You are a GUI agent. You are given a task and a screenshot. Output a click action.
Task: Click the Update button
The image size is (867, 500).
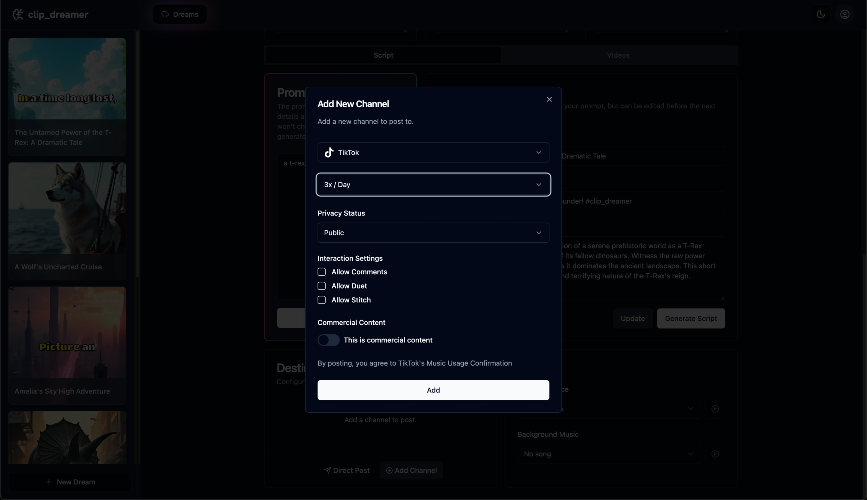tap(633, 319)
